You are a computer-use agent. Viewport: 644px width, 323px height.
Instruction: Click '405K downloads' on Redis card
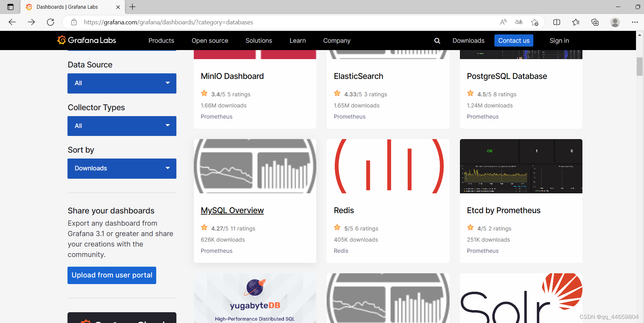click(x=356, y=240)
